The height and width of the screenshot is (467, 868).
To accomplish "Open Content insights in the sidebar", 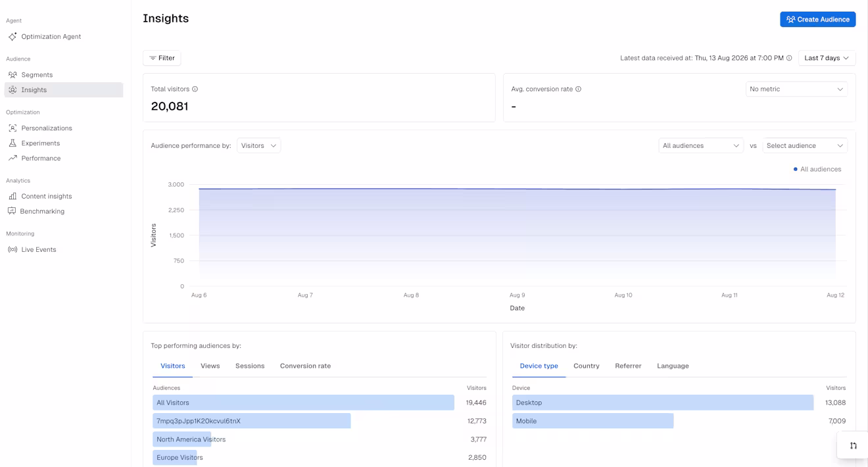I will [x=64, y=197].
